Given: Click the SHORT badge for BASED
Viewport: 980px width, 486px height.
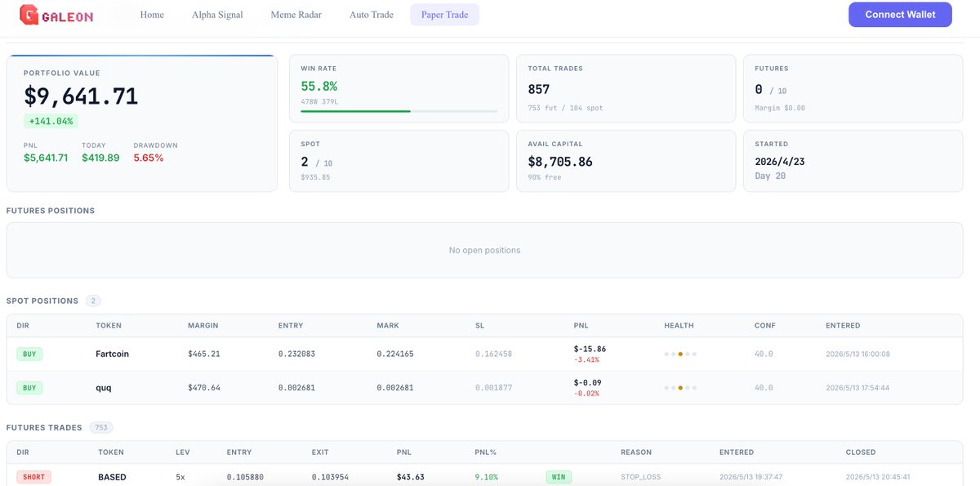Looking at the screenshot, I should [x=33, y=476].
